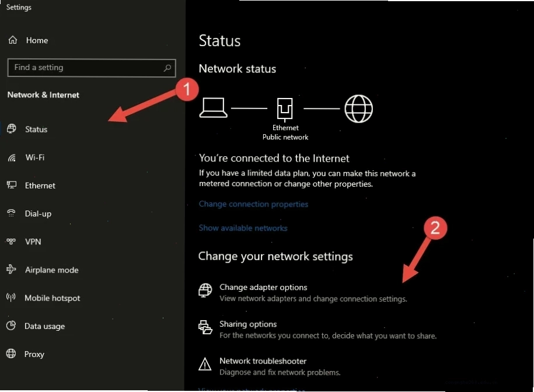Image resolution: width=534 pixels, height=392 pixels.
Task: Focus the Find a setting search box
Action: [x=92, y=68]
